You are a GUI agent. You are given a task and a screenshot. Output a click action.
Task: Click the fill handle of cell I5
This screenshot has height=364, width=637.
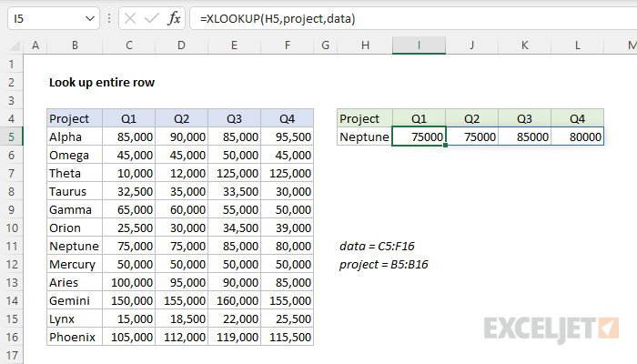(x=446, y=145)
